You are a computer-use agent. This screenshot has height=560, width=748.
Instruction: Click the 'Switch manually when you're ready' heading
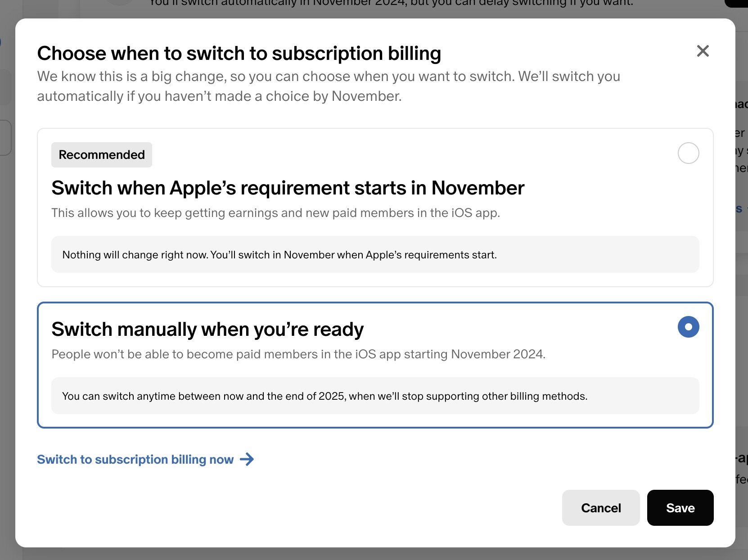tap(207, 330)
